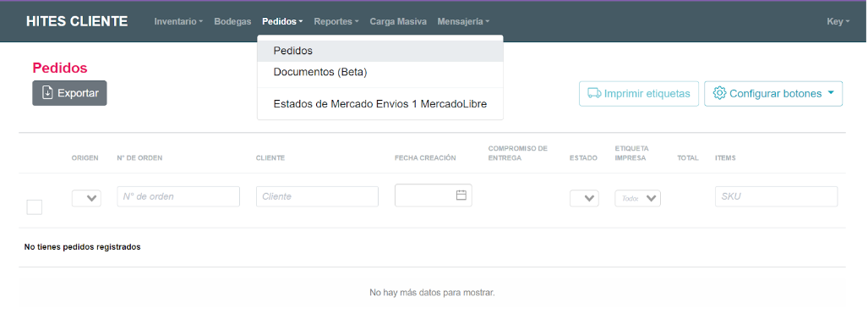868x314 pixels.
Task: Click the Exportar button
Action: click(x=70, y=93)
